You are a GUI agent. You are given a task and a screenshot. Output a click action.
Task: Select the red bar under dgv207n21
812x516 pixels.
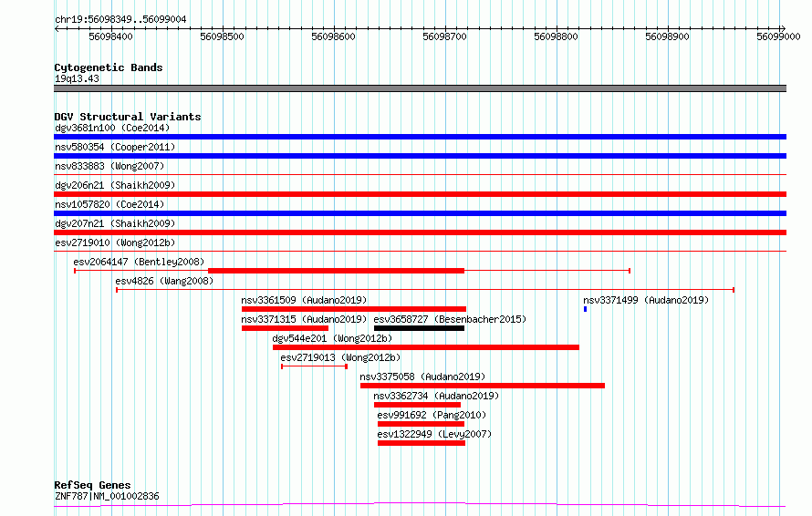point(420,232)
